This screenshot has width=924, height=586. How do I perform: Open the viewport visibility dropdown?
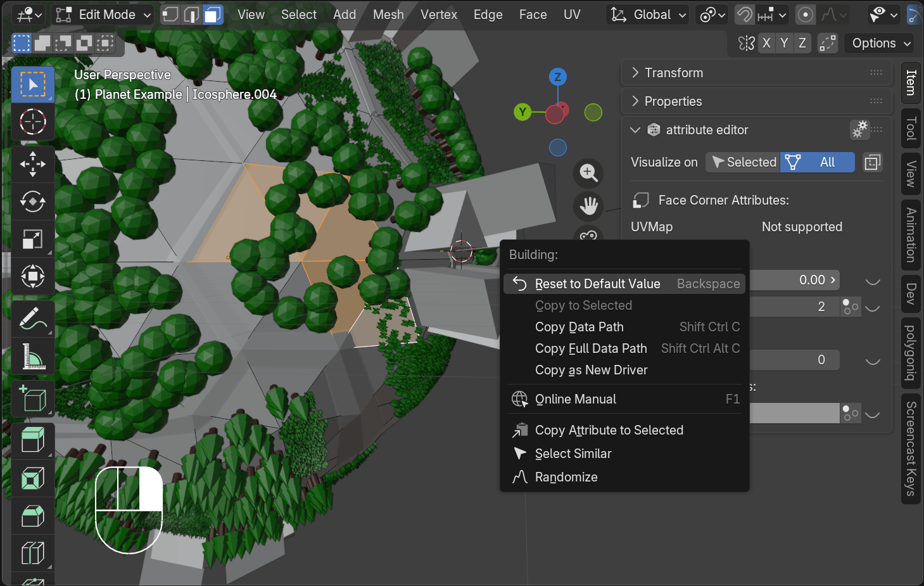pos(883,15)
